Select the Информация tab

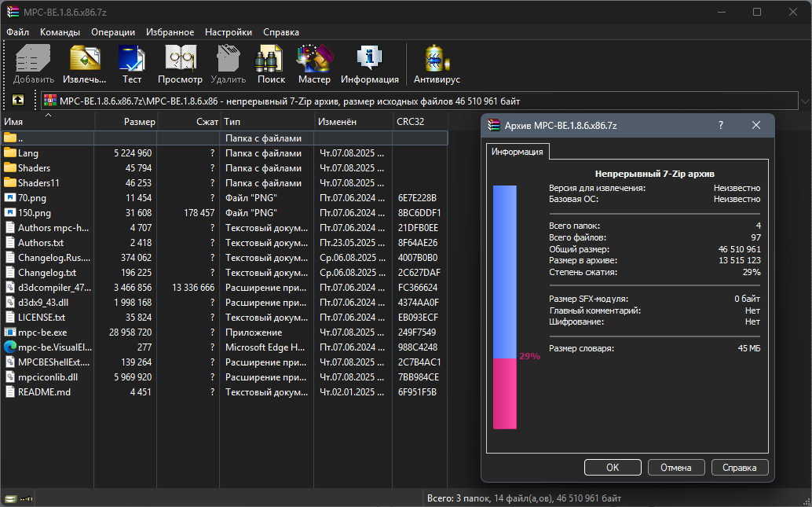517,152
